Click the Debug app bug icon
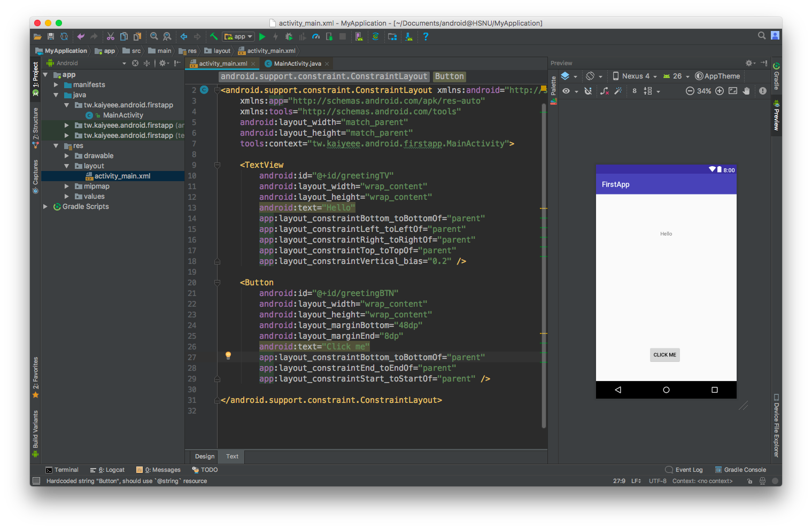Screen dimensions: 812x529 pos(289,37)
